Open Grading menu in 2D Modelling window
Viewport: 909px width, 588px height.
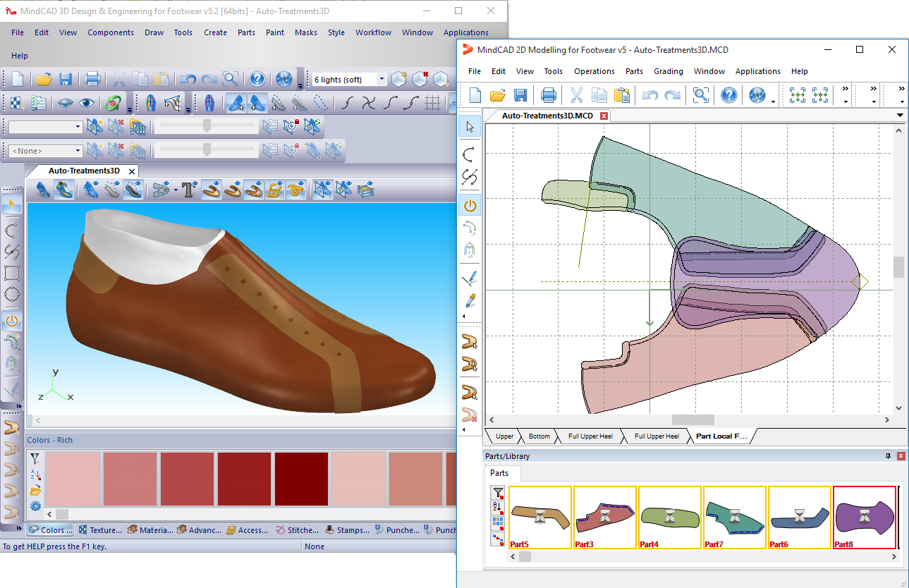coord(668,71)
